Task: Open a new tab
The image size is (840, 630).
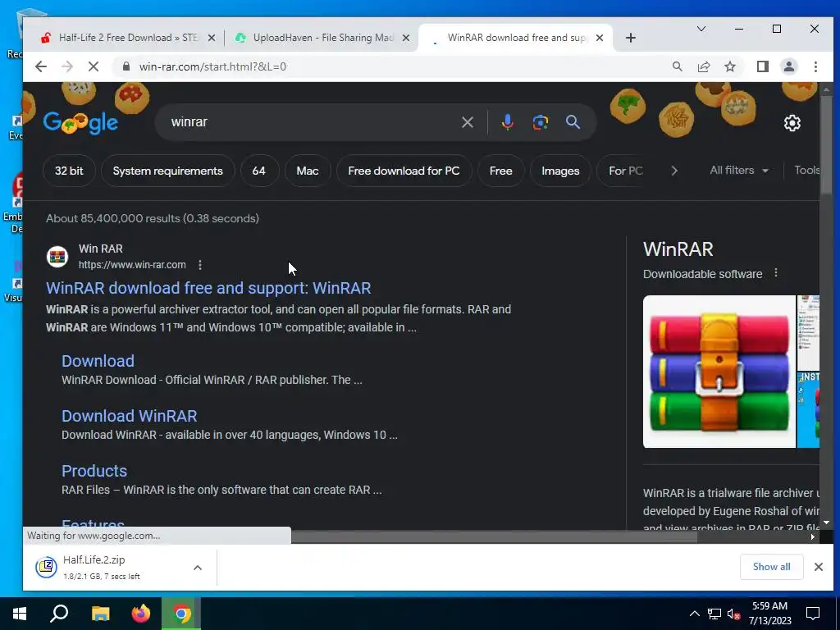Action: pyautogui.click(x=631, y=38)
